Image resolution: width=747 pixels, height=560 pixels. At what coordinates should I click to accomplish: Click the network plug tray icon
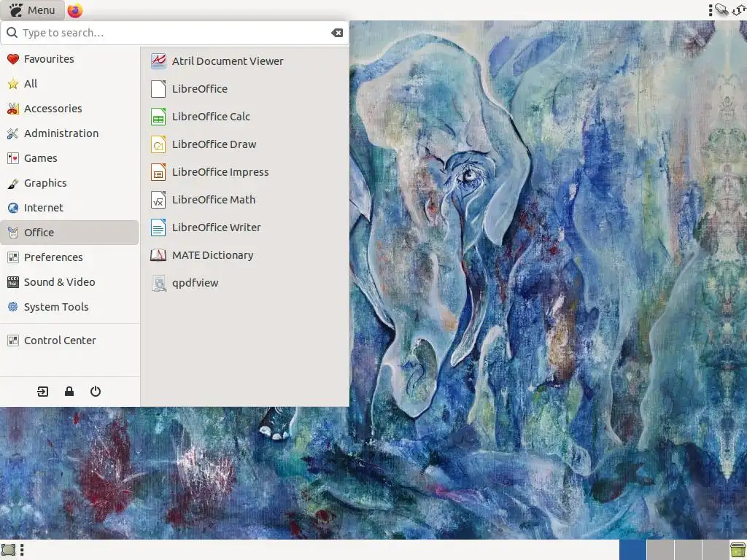722,9
